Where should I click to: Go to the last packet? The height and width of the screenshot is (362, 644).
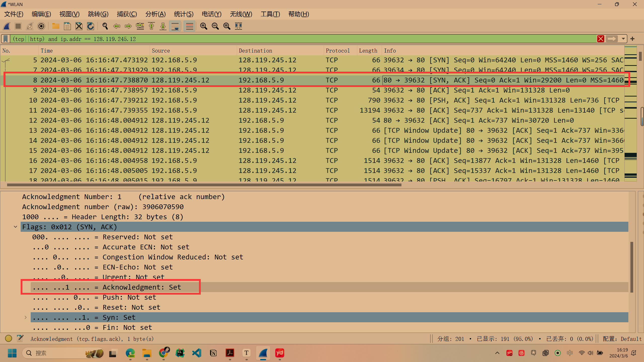click(163, 26)
